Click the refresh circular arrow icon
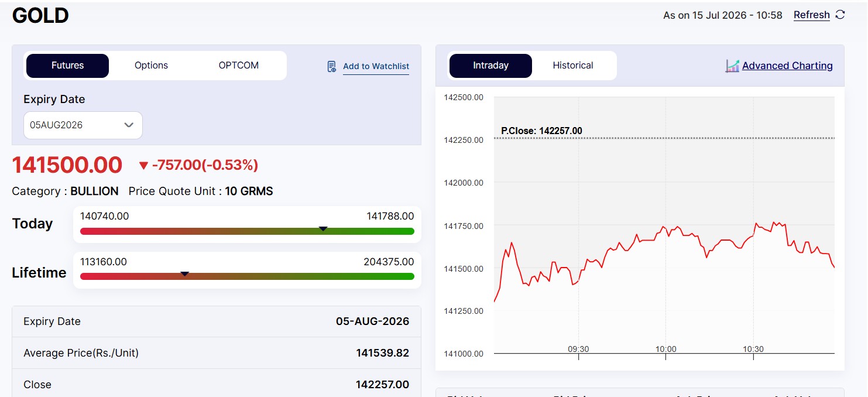The height and width of the screenshot is (397, 868). pyautogui.click(x=840, y=15)
